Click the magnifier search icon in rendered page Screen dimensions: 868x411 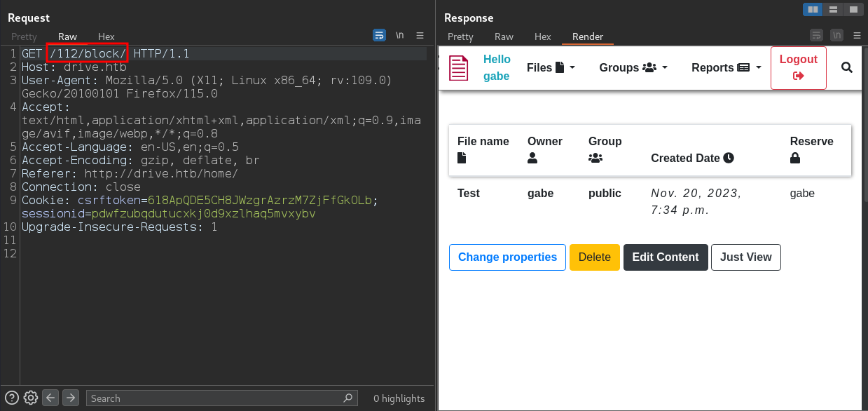coord(846,67)
